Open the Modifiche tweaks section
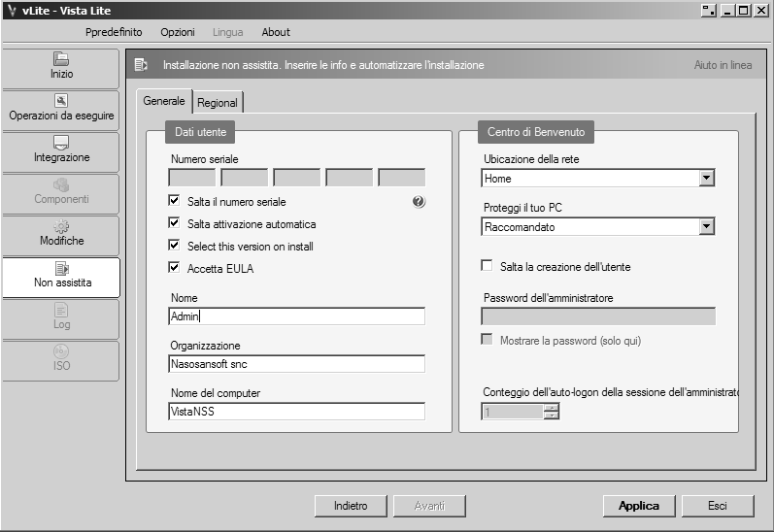This screenshot has width=774, height=532. tap(61, 235)
